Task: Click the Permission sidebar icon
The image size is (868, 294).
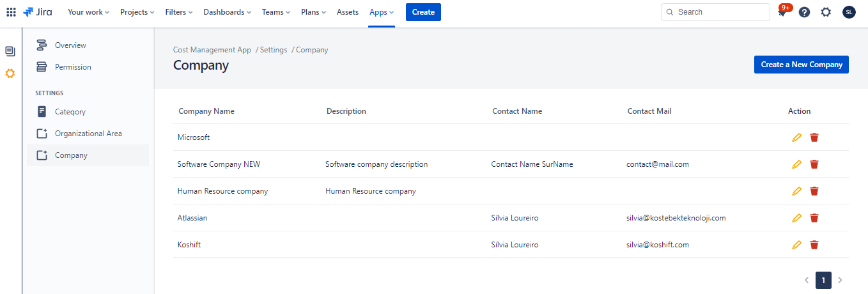Action: 42,67
